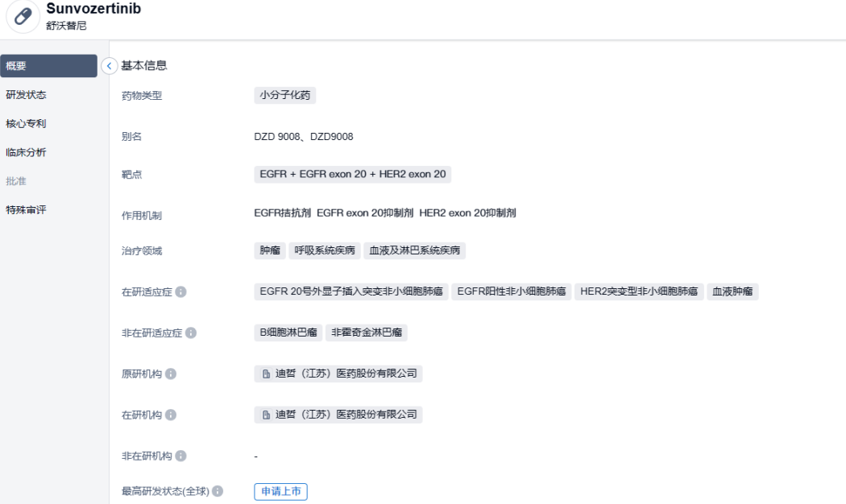
Task: Click info icon beside 原研机构
Action: coord(171,374)
